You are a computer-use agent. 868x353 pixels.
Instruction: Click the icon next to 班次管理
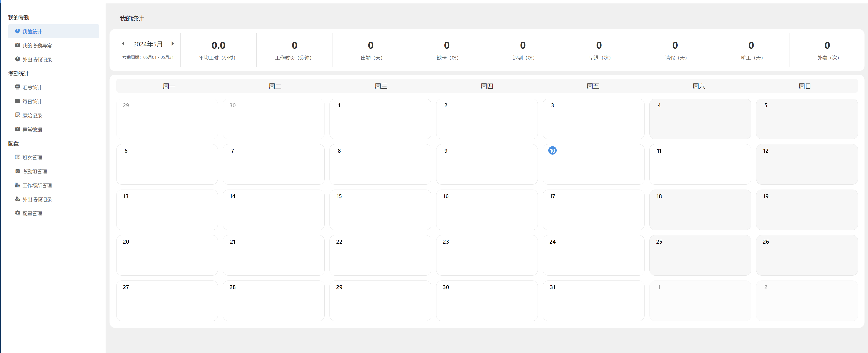17,157
